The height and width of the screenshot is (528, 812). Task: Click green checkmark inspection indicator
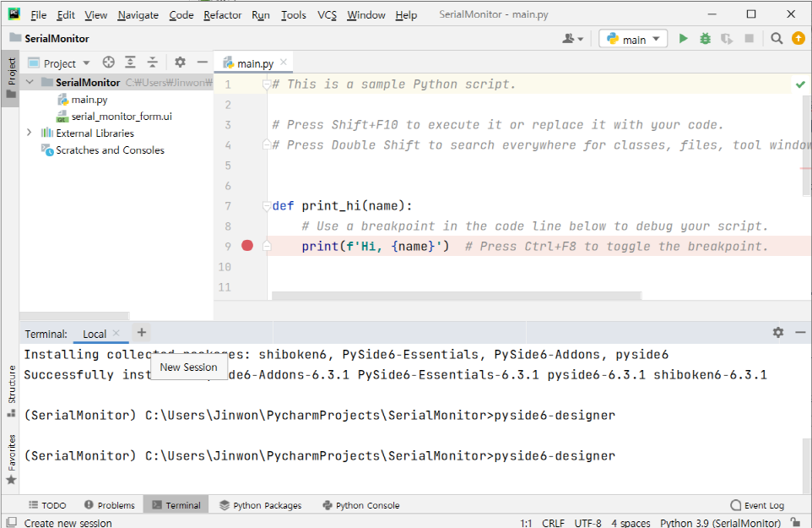pos(801,84)
